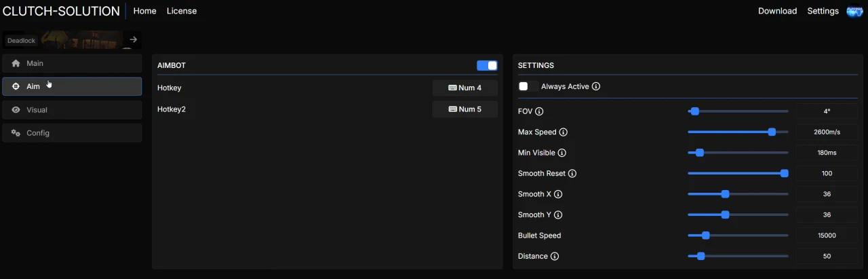The image size is (868, 279).
Task: Change the Hotkey Num 4 binding
Action: click(465, 88)
